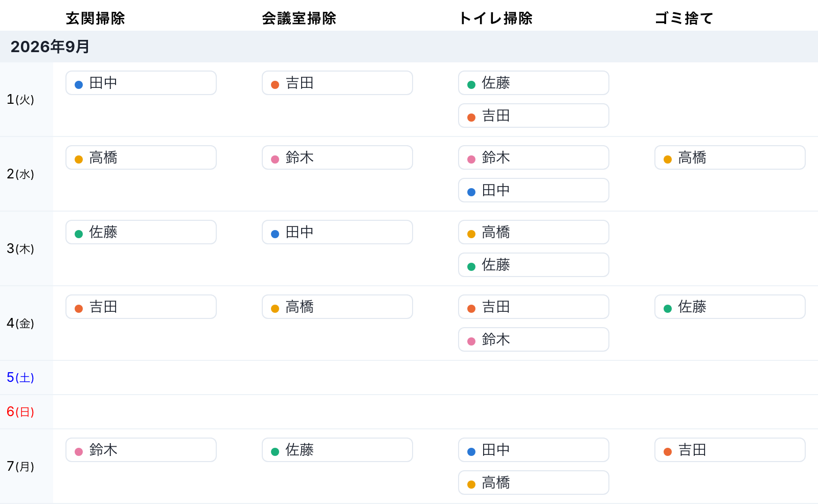Select 吉田 in ゴミ捨て on 7(月)
Screen dimensions: 818x504
(730, 450)
